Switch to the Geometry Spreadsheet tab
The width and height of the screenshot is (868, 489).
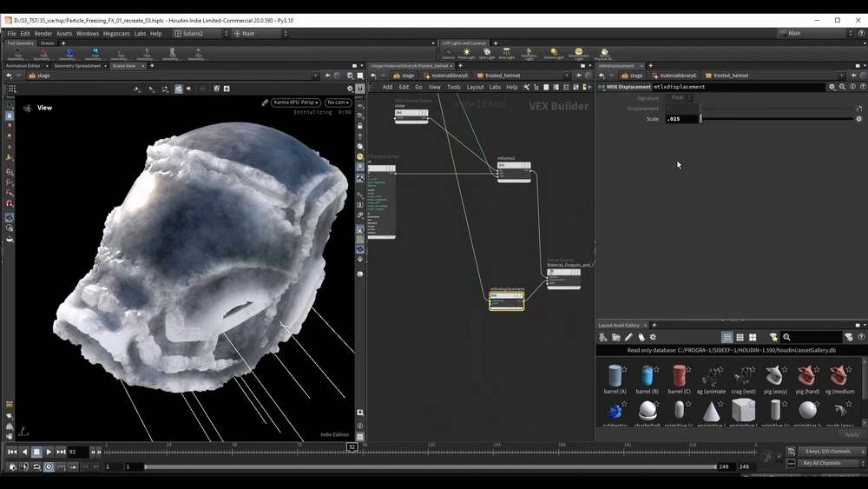(x=77, y=66)
